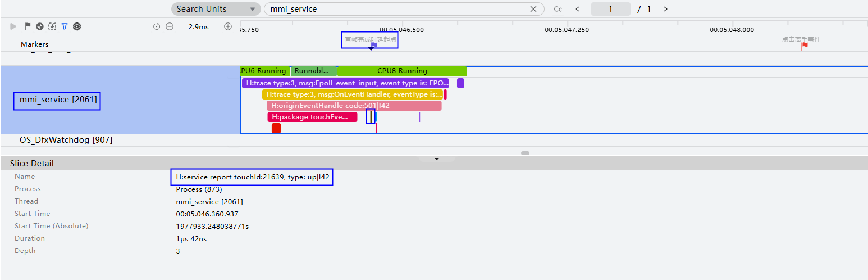868x280 pixels.
Task: Toggle case-sensitive search with Cc
Action: pos(558,9)
